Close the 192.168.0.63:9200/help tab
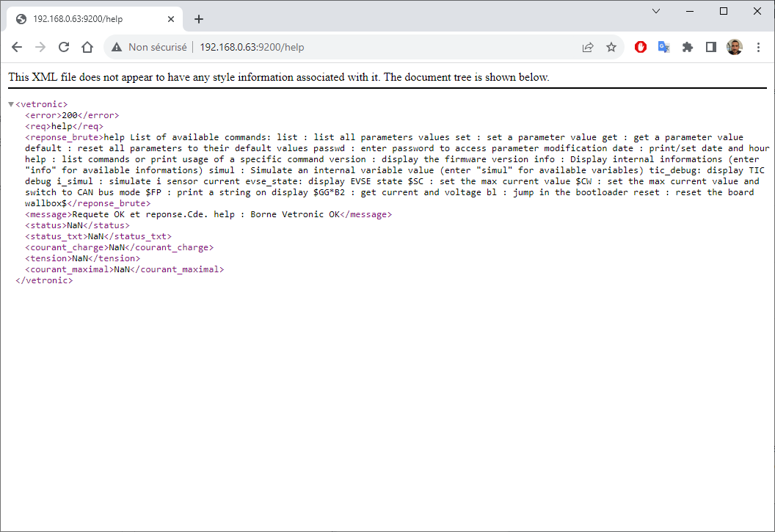 171,19
